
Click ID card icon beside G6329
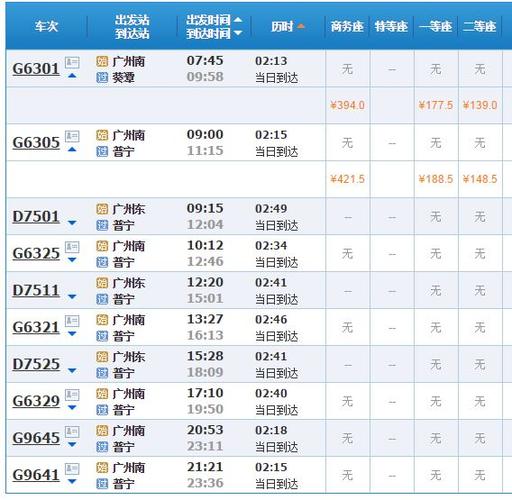click(x=72, y=394)
